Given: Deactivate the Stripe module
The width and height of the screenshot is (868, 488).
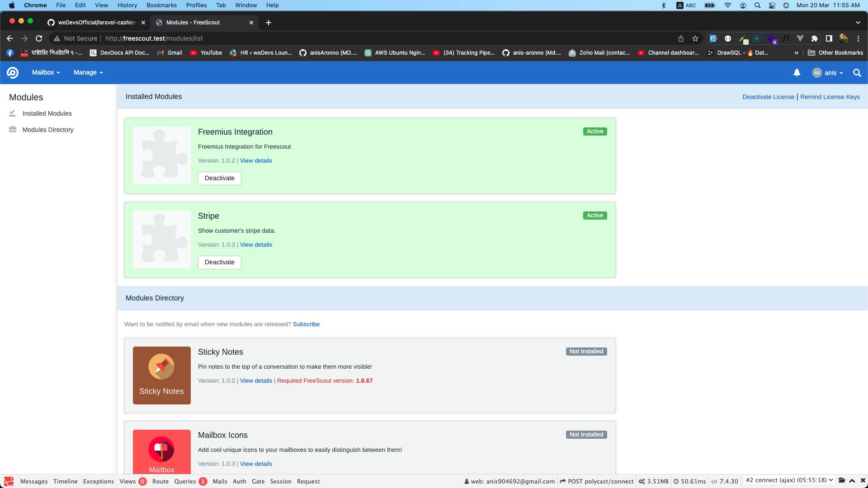Looking at the screenshot, I should click(x=219, y=262).
